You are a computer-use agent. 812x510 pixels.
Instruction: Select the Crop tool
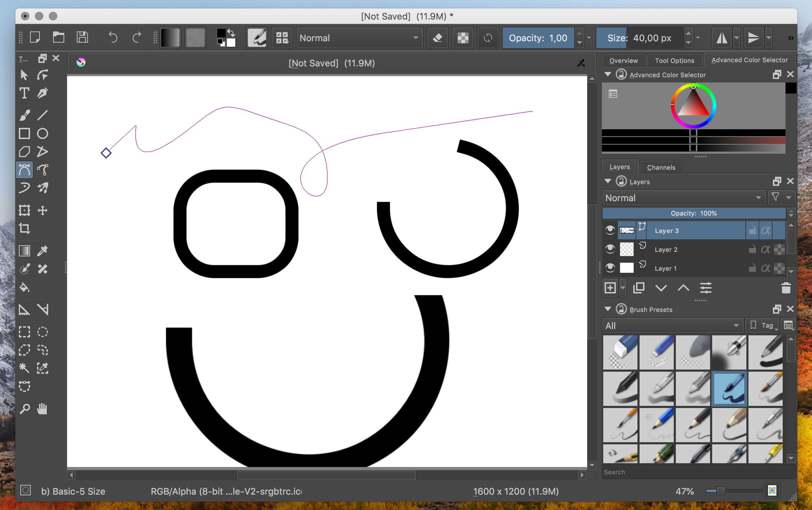[24, 228]
